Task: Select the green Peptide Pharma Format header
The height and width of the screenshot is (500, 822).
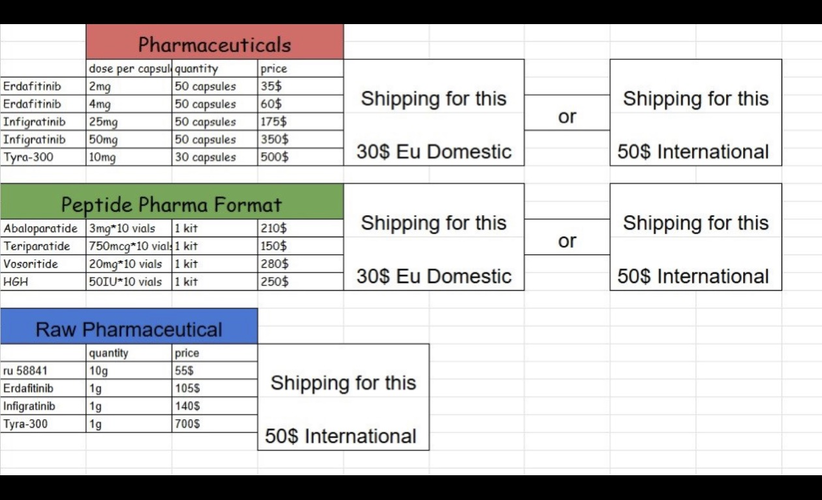Action: pos(172,202)
